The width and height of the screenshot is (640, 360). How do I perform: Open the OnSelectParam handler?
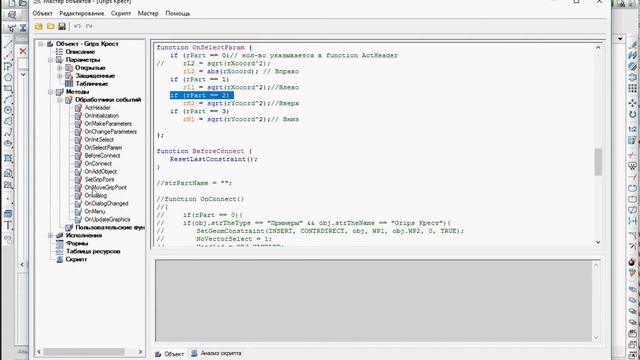pyautogui.click(x=103, y=147)
